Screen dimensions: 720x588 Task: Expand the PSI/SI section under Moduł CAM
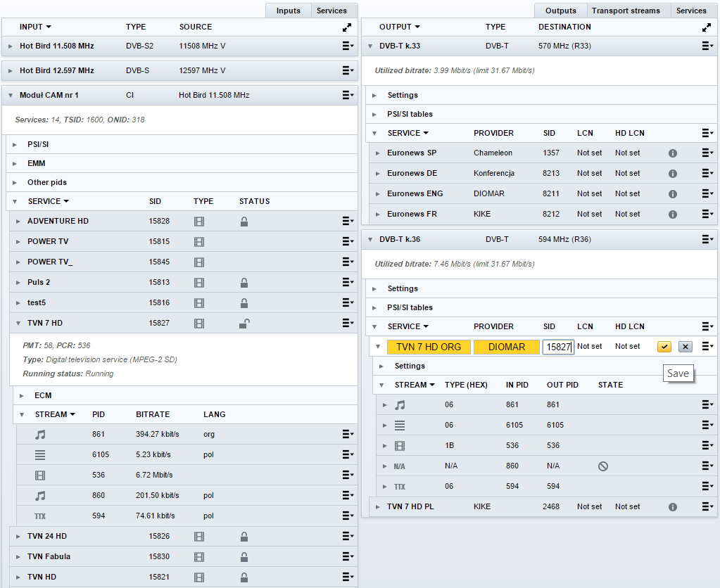[x=15, y=145]
